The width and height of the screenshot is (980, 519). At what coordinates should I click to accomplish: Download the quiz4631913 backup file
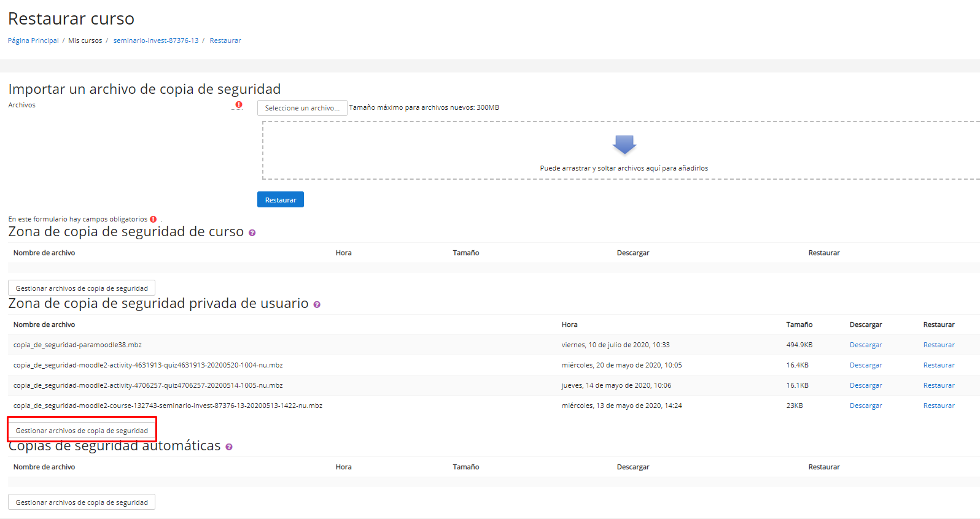[x=865, y=365]
